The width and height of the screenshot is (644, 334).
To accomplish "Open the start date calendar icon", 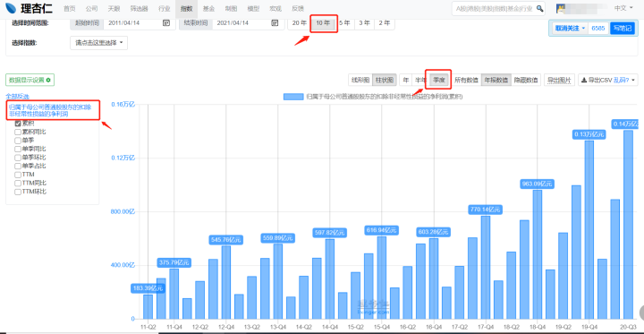I will tap(166, 23).
